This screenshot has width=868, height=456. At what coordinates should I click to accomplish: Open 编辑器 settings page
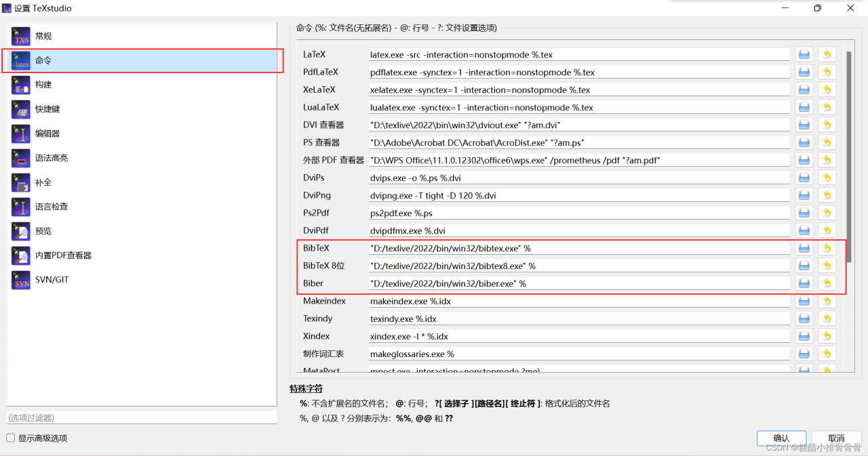pyautogui.click(x=142, y=133)
